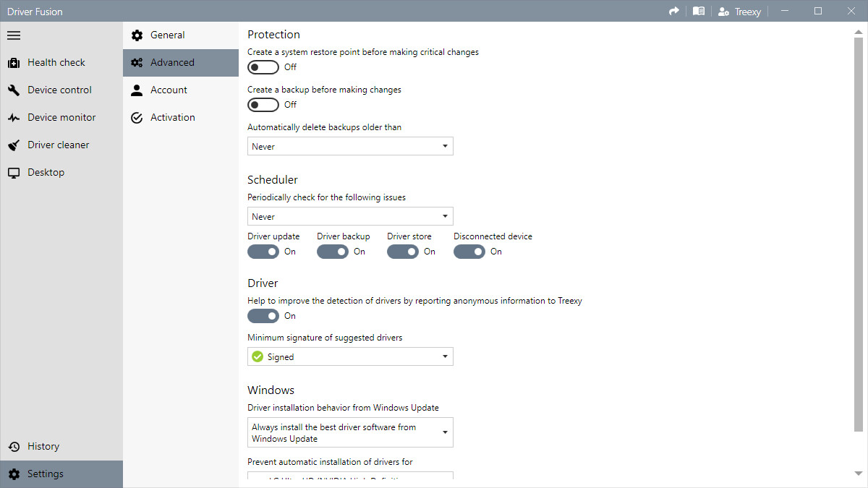Enable system restore point toggle
This screenshot has height=488, width=868.
263,67
